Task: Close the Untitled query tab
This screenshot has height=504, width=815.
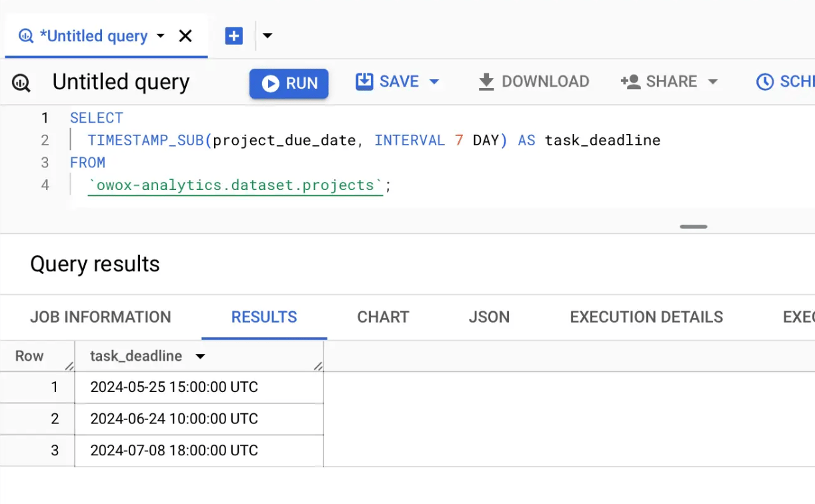Action: (185, 36)
